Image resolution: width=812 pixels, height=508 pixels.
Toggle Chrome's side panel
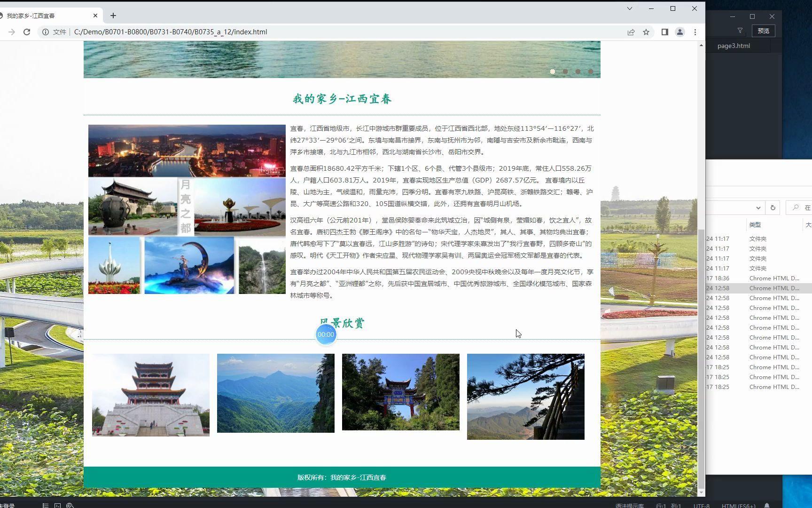[664, 32]
